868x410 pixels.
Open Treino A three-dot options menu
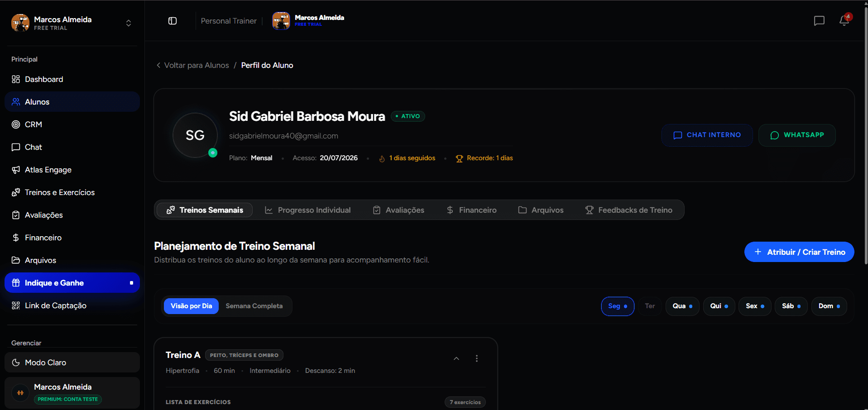tap(477, 358)
